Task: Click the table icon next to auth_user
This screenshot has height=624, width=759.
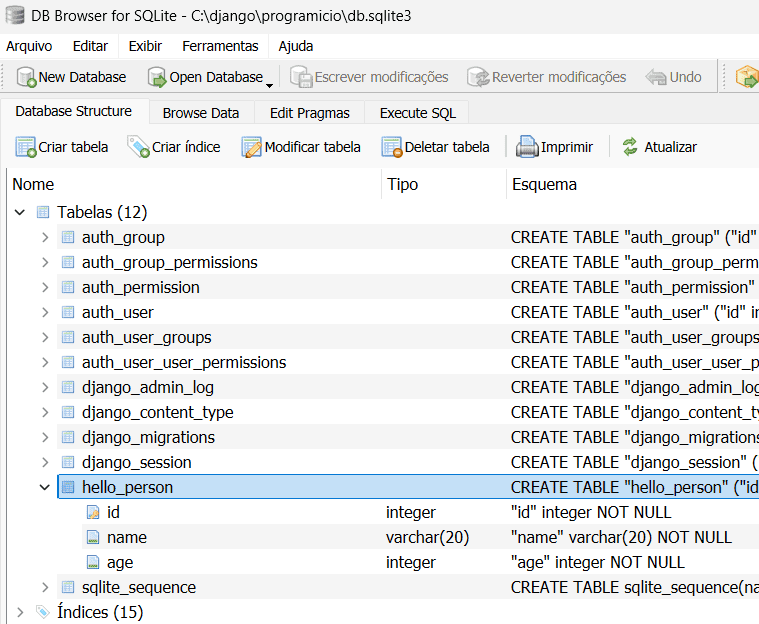Action: (68, 312)
